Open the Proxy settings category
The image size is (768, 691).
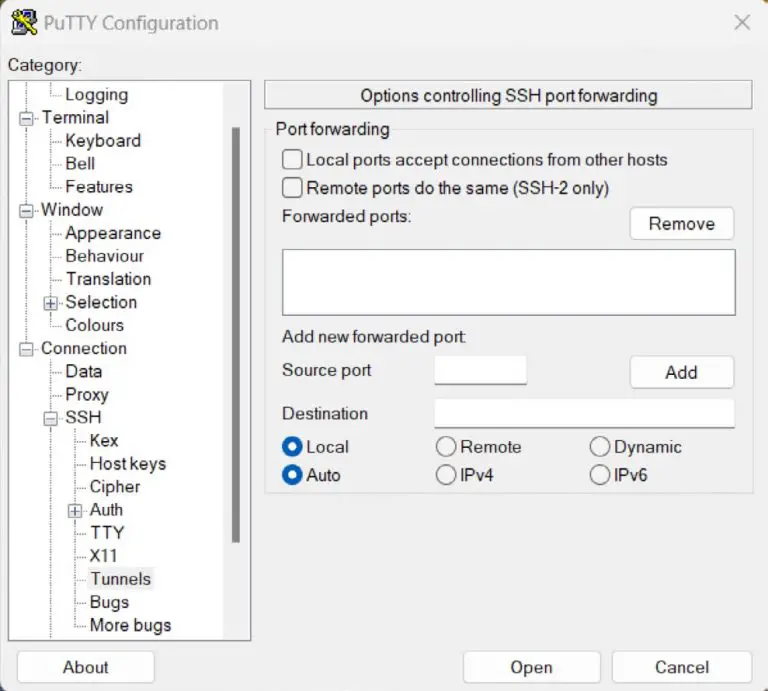pyautogui.click(x=87, y=395)
